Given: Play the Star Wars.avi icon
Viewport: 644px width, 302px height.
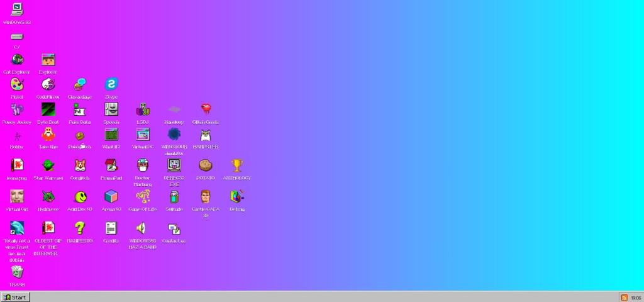Looking at the screenshot, I should [48, 165].
